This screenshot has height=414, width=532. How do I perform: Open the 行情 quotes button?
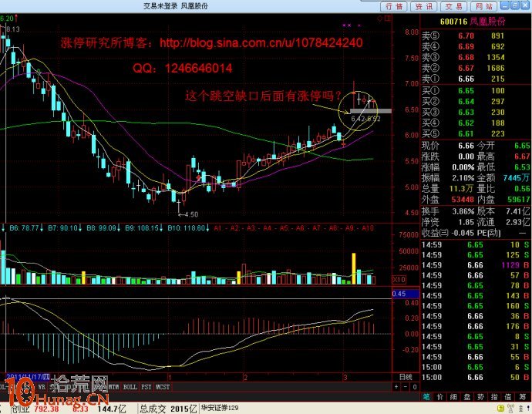click(394, 6)
